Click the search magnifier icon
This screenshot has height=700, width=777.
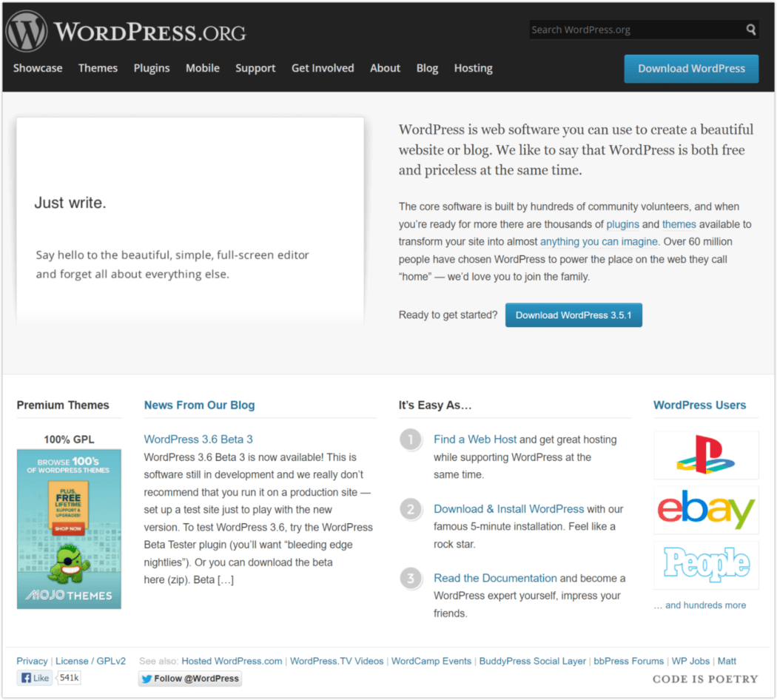[752, 29]
